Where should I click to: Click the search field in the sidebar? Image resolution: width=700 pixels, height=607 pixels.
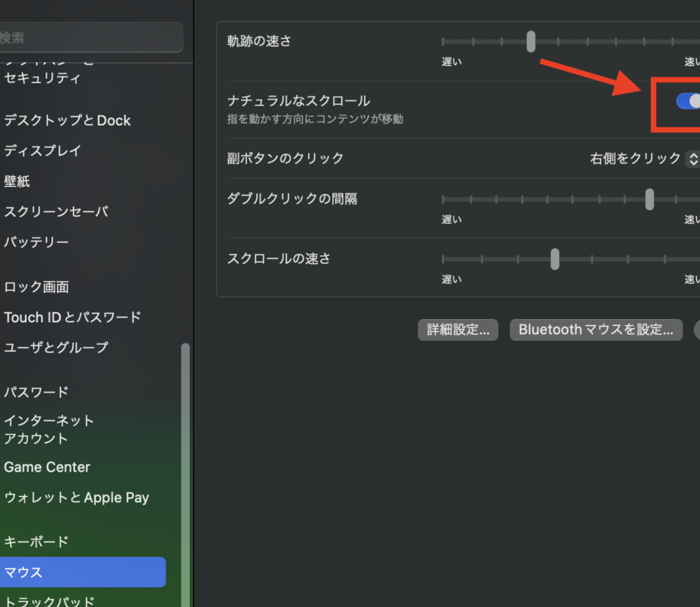pyautogui.click(x=90, y=37)
